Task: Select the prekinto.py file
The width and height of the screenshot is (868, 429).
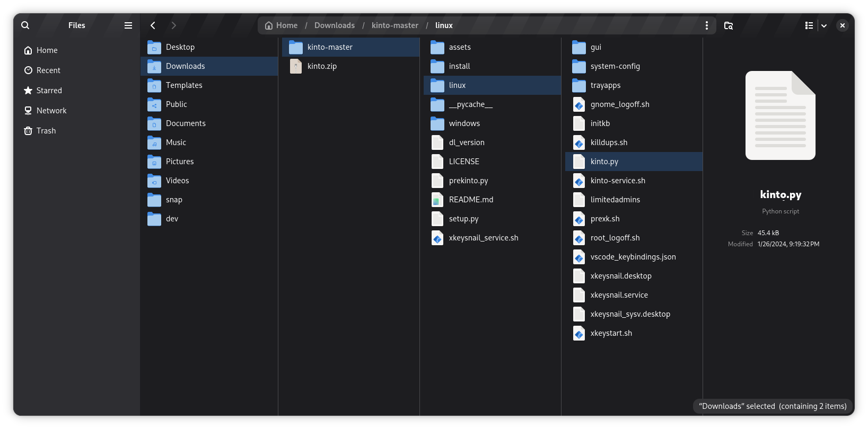Action: pos(493,181)
